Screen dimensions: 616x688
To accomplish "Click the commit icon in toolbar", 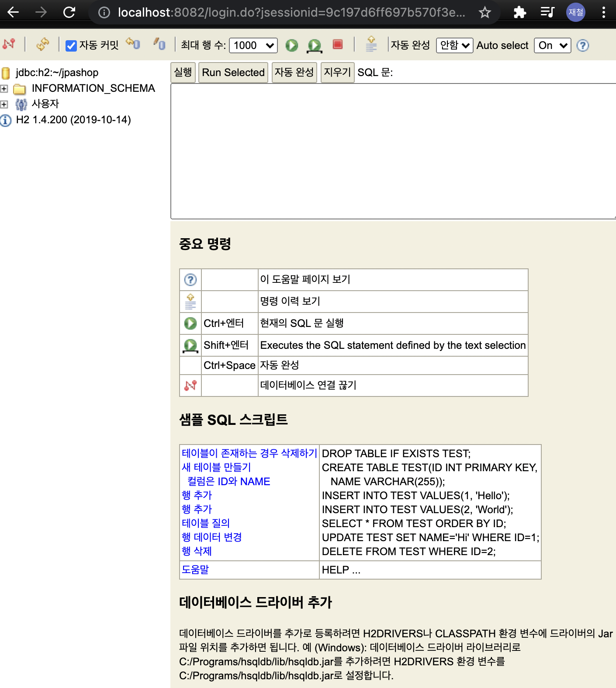I will coord(133,44).
